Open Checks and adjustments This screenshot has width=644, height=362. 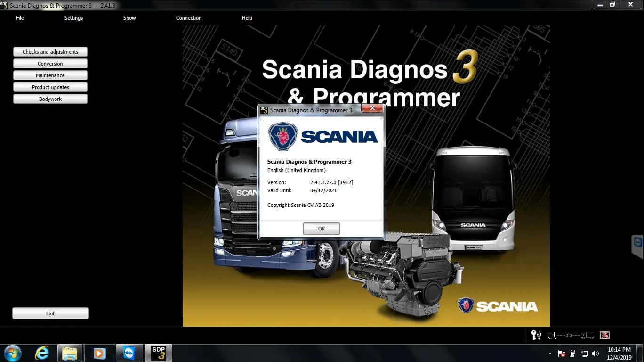click(x=50, y=52)
